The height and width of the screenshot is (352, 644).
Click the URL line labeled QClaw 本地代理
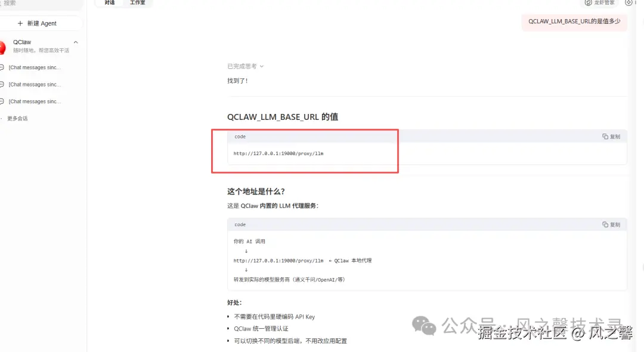tap(302, 260)
